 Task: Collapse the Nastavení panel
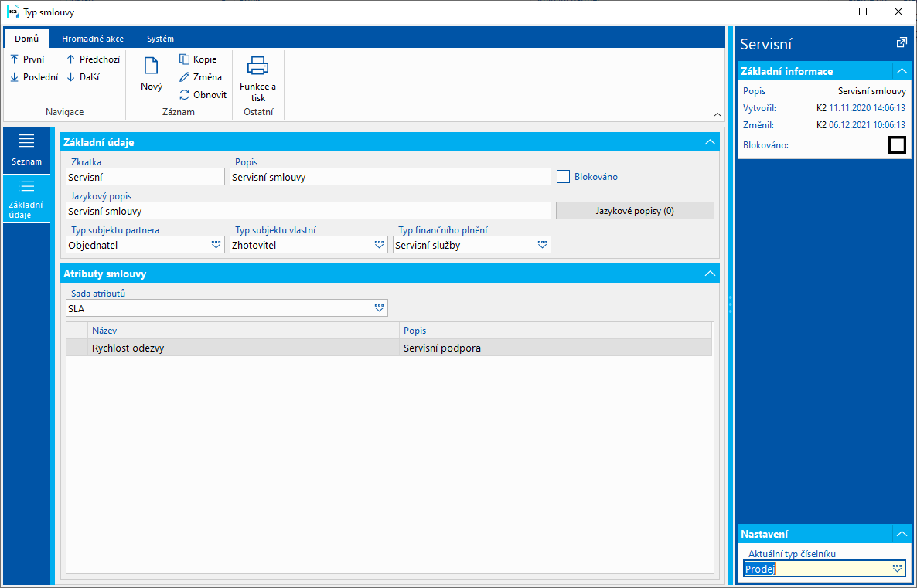click(902, 534)
